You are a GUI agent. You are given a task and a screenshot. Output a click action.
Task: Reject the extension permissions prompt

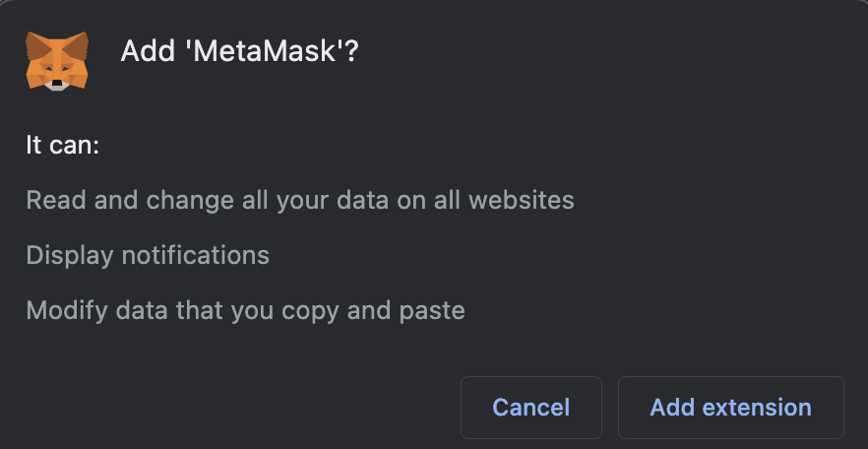point(530,407)
